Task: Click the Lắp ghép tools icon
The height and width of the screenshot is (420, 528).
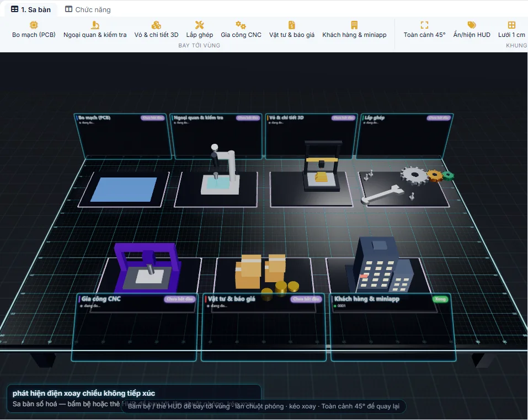Action: tap(199, 25)
